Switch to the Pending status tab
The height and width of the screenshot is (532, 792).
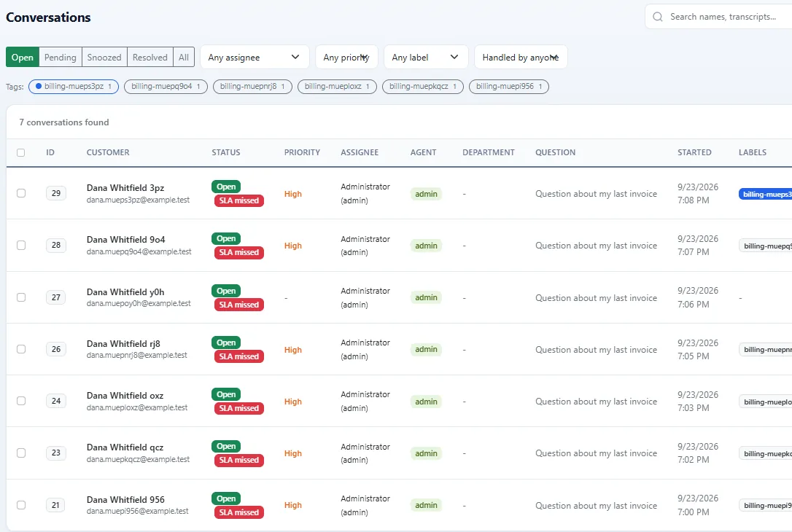pyautogui.click(x=60, y=57)
